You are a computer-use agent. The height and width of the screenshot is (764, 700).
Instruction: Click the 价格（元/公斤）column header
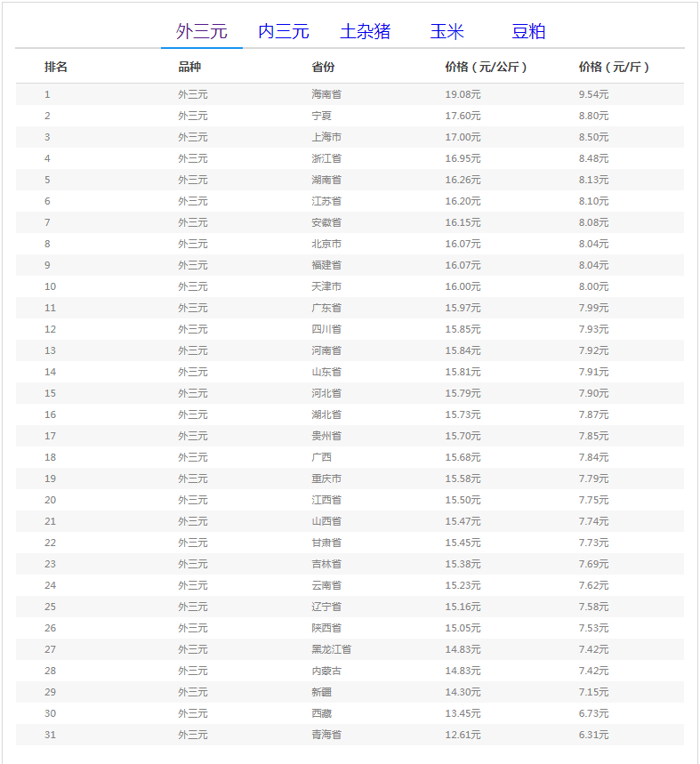pos(486,67)
